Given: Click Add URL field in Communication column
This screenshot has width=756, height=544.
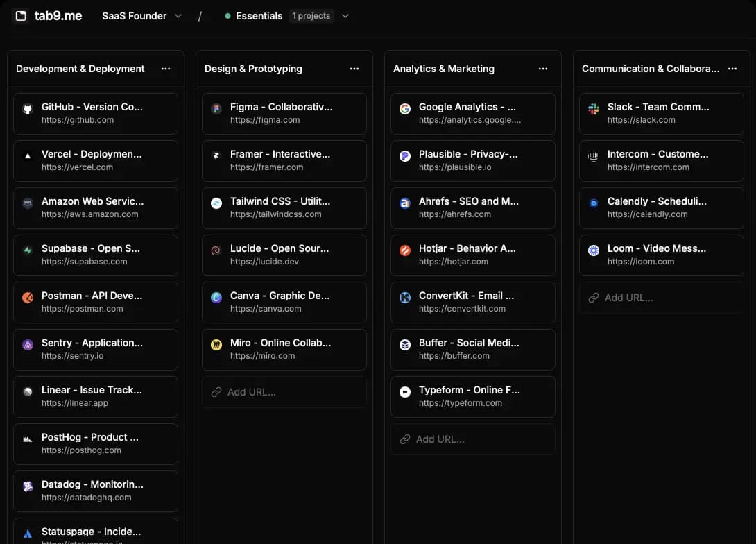Looking at the screenshot, I should pos(662,298).
